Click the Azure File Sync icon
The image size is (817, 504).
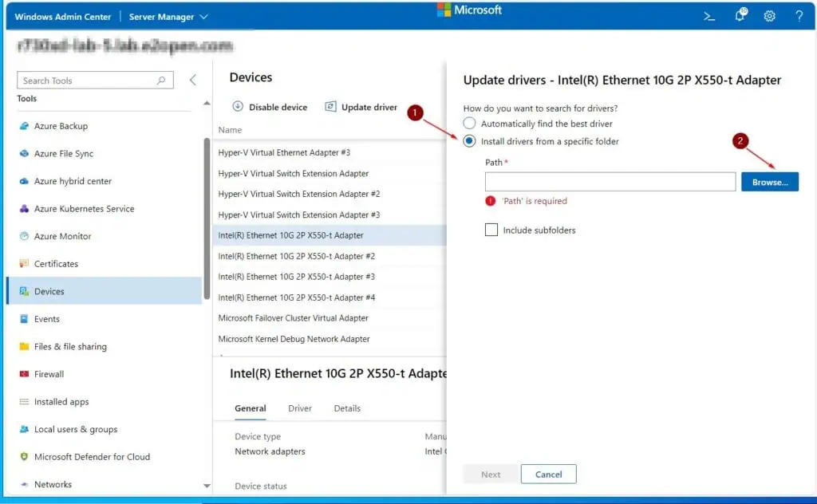(x=24, y=154)
